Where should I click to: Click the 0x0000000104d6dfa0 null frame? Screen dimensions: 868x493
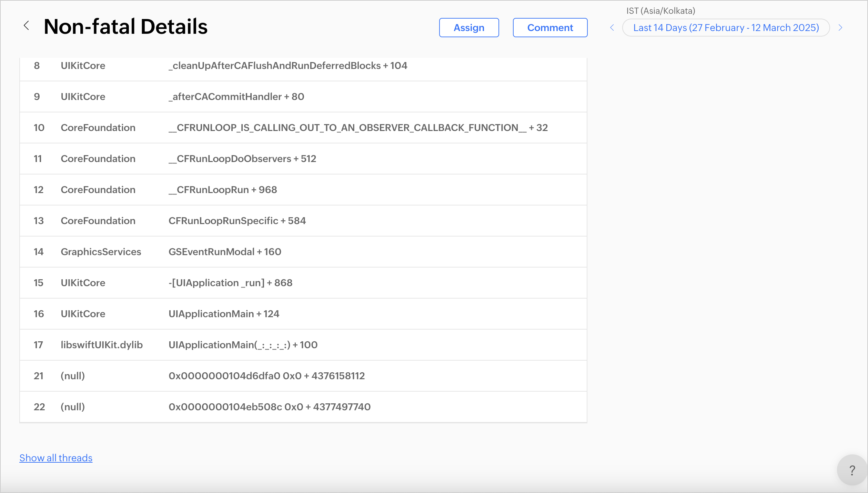(x=266, y=376)
